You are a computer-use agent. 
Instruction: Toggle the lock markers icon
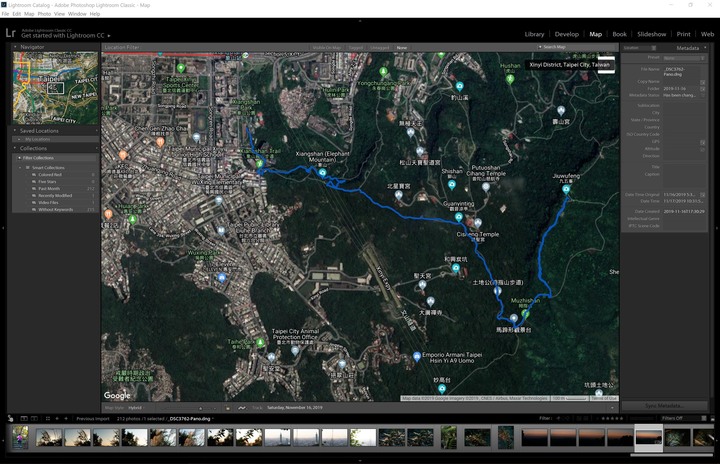[x=227, y=407]
